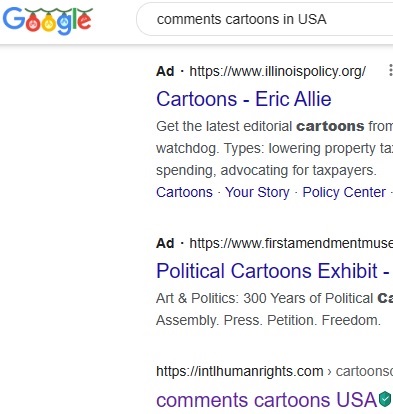Follow the Cartoons sitelink under first ad

pos(184,192)
